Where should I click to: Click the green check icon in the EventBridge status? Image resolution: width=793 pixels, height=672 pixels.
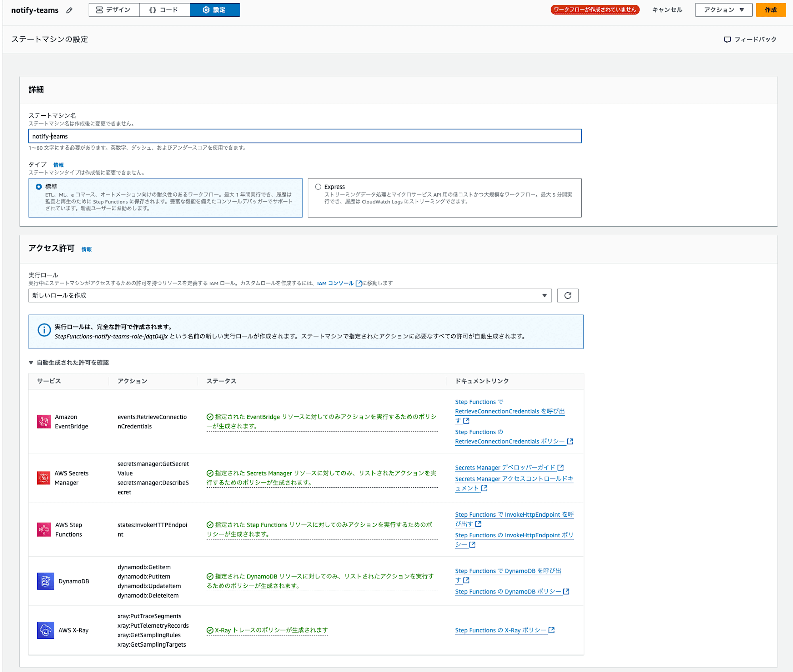pos(210,417)
